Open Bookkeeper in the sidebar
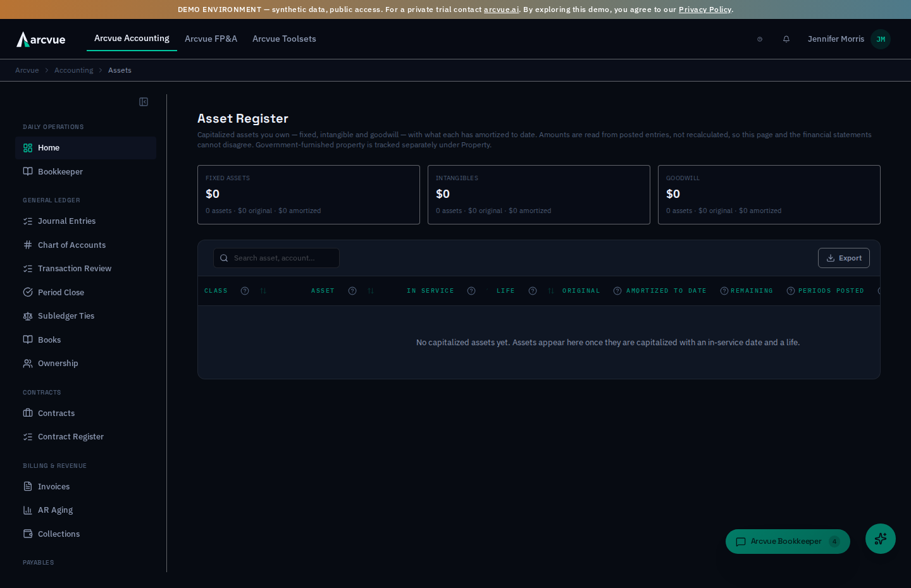The height and width of the screenshot is (588, 911). [85, 172]
